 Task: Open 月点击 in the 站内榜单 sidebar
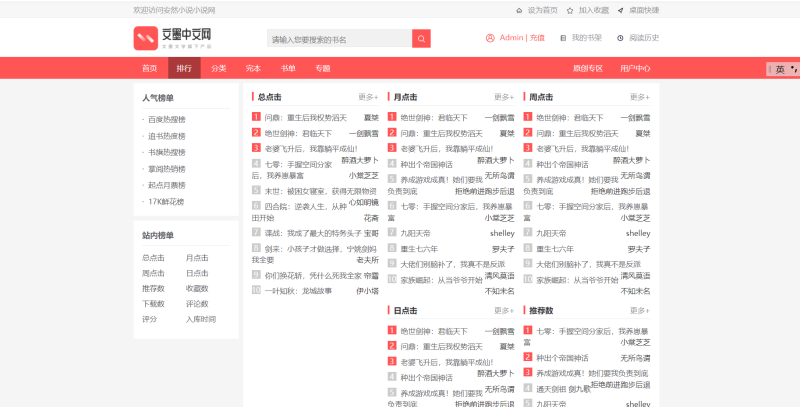[x=197, y=258]
